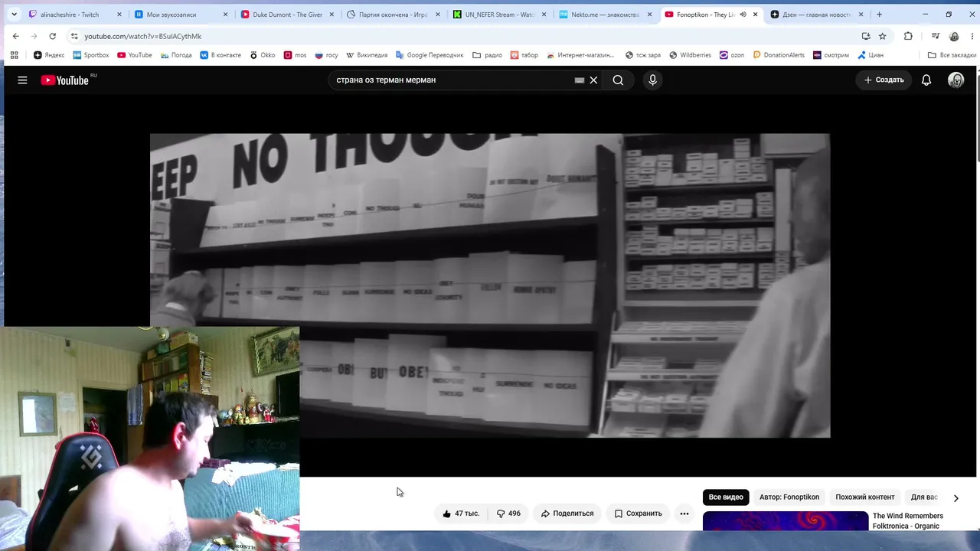Select the Все видео filter chip
The image size is (980, 551).
tap(726, 497)
